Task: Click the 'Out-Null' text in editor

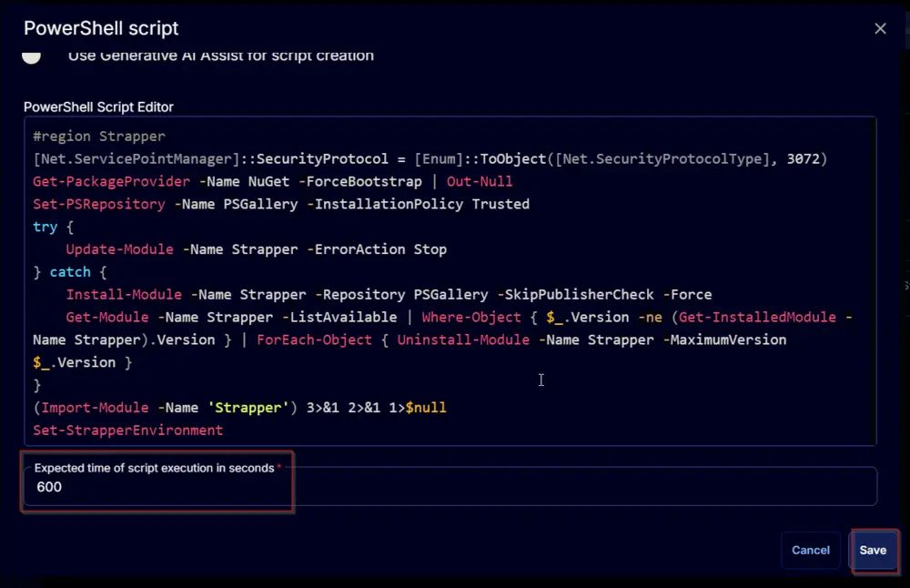Action: [480, 182]
